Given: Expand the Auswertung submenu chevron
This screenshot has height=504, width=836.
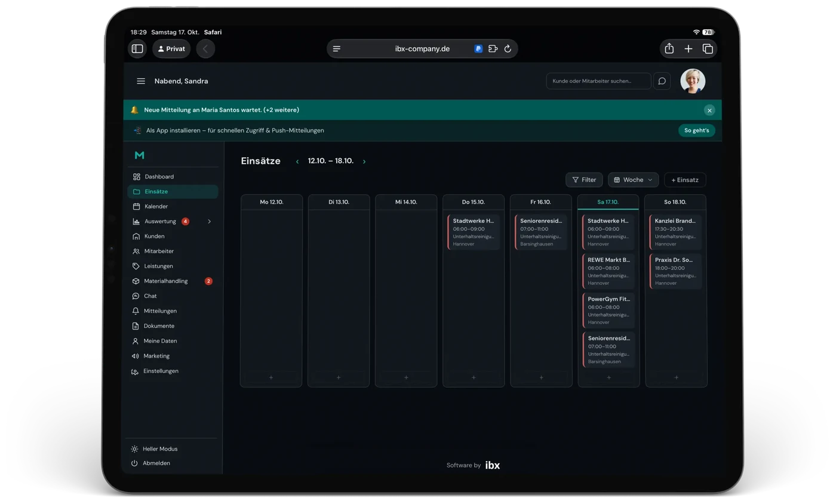Looking at the screenshot, I should [x=209, y=222].
